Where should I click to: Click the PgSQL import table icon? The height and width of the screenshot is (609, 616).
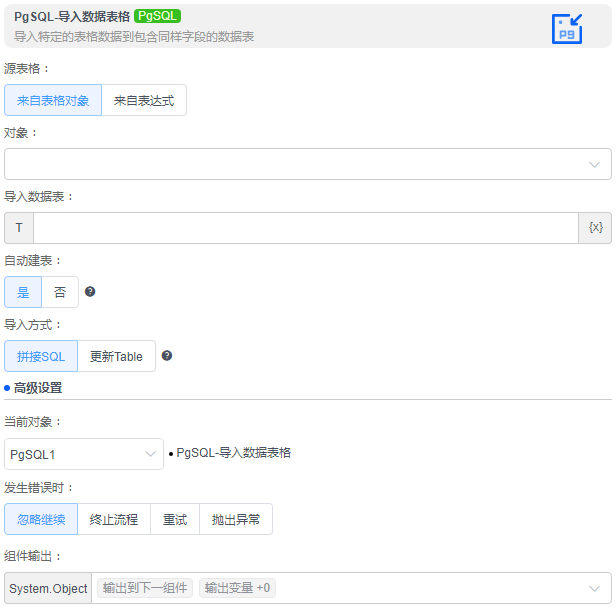566,29
